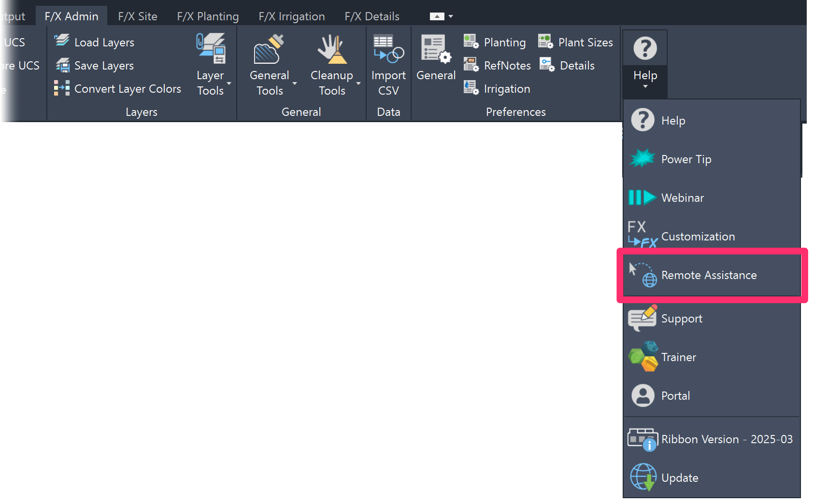Open the F/X Details ribbon tab

point(372,16)
